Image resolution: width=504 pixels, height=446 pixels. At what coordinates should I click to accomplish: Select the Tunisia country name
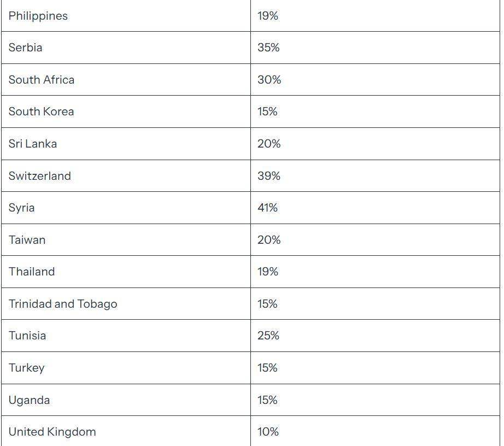click(27, 336)
